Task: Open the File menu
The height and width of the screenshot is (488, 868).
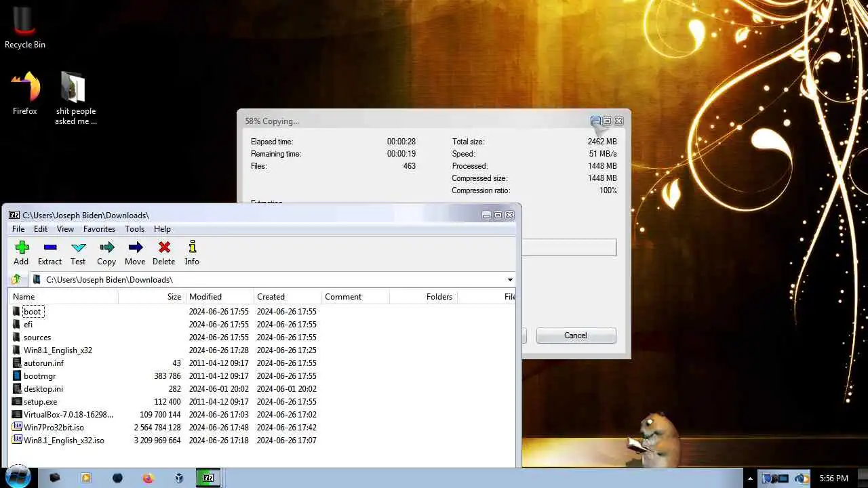Action: pyautogui.click(x=18, y=229)
